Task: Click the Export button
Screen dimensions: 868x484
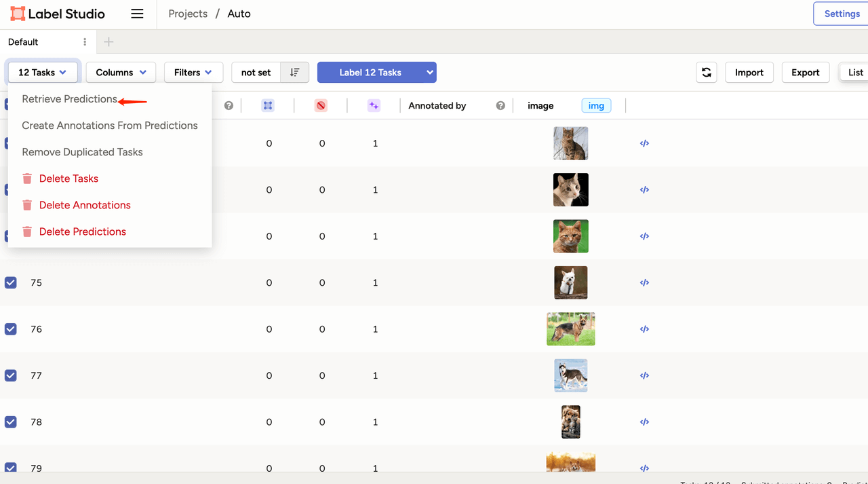Action: (806, 73)
